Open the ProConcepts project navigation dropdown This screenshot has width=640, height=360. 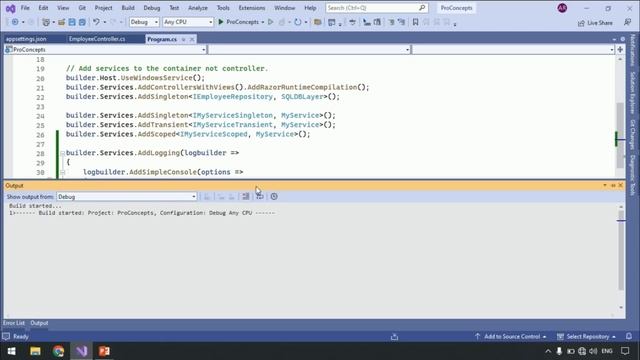[105, 49]
